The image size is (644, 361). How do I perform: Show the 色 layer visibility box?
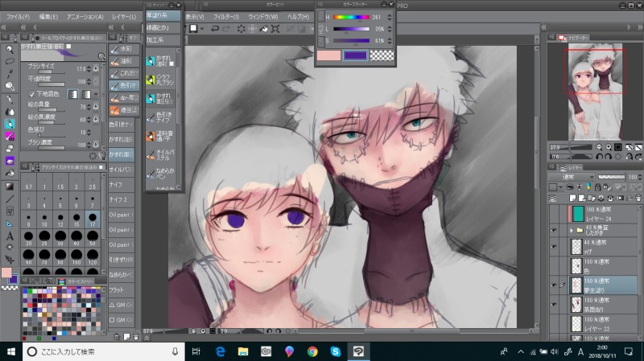point(554,266)
